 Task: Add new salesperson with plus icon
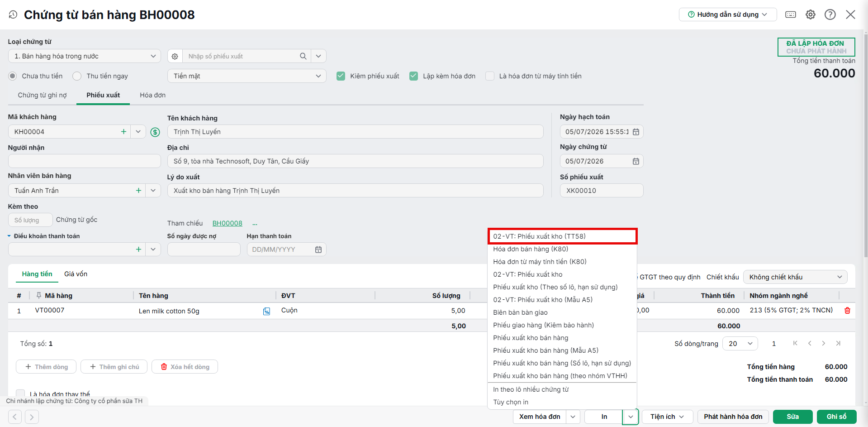coord(138,191)
